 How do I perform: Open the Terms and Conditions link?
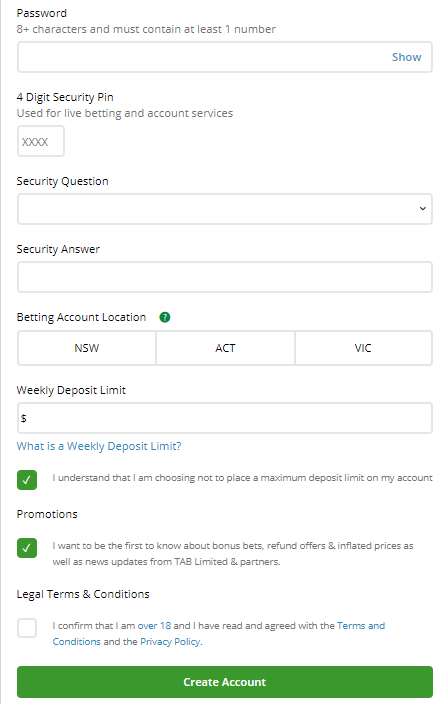tap(361, 625)
